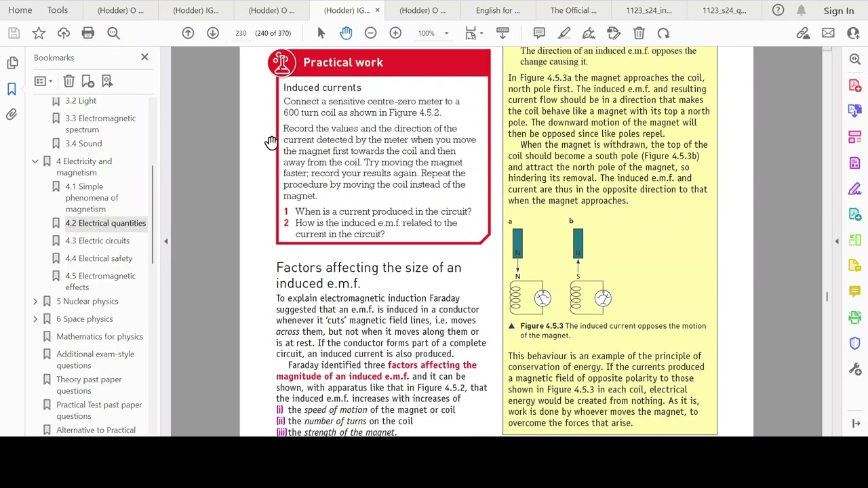Open bookmark 3.2 Light
The width and height of the screenshot is (868, 488).
(81, 101)
